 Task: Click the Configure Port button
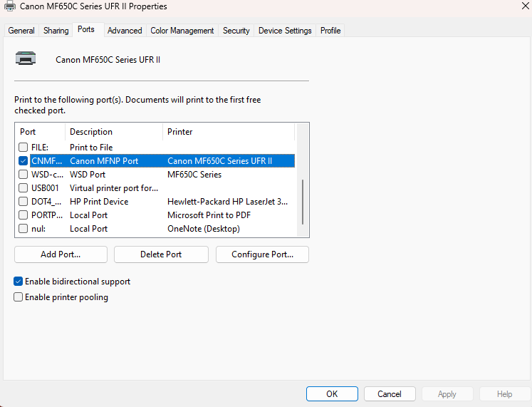click(262, 254)
